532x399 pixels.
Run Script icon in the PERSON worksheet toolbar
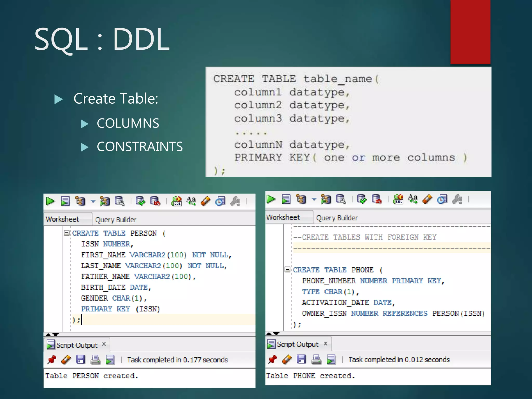[65, 201]
